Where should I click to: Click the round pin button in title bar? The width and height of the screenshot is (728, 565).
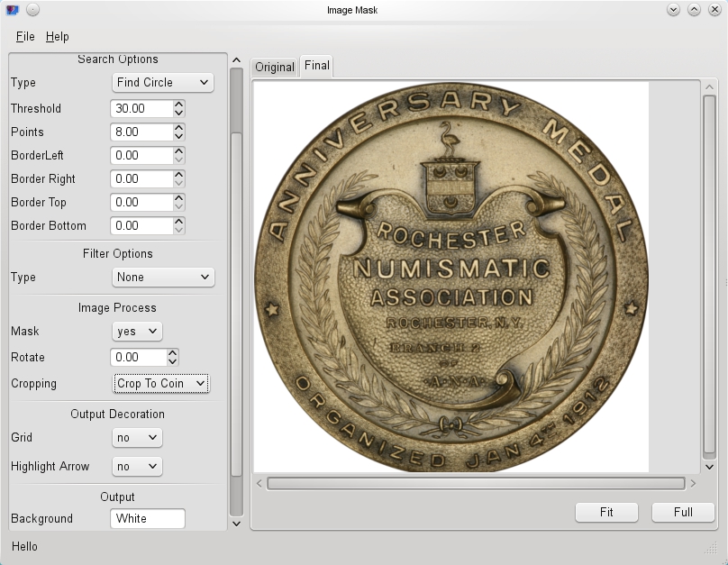(32, 10)
